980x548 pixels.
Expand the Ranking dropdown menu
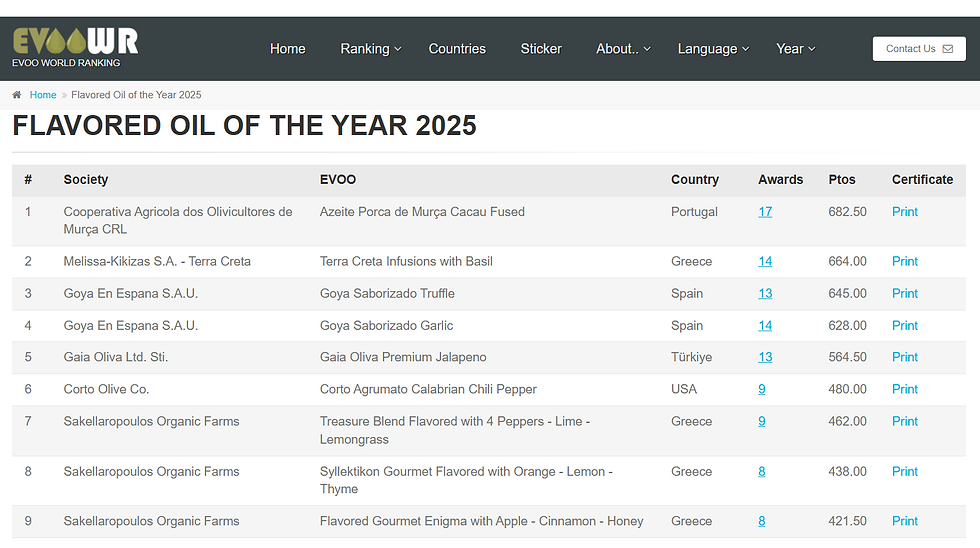tap(370, 49)
